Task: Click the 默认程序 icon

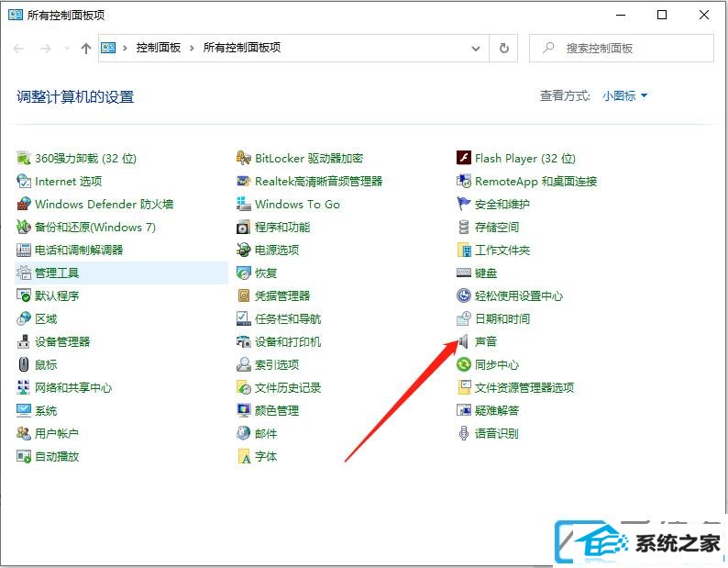Action: (x=23, y=295)
